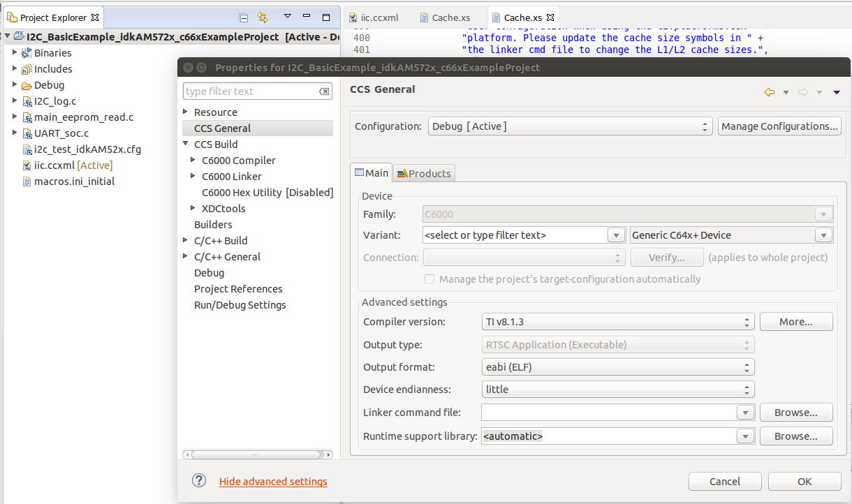Viewport: 852px width, 504px height.
Task: Clear the filter text field icon
Action: click(x=324, y=91)
